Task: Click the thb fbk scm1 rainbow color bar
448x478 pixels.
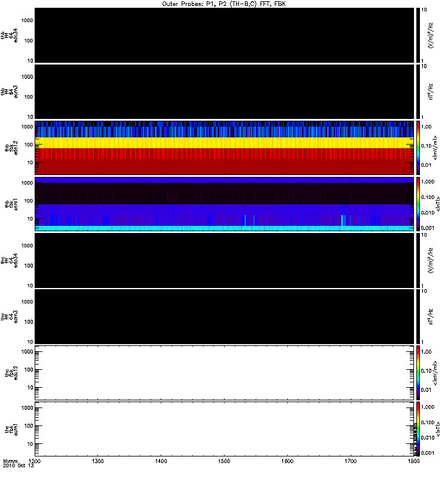Action: (418, 204)
